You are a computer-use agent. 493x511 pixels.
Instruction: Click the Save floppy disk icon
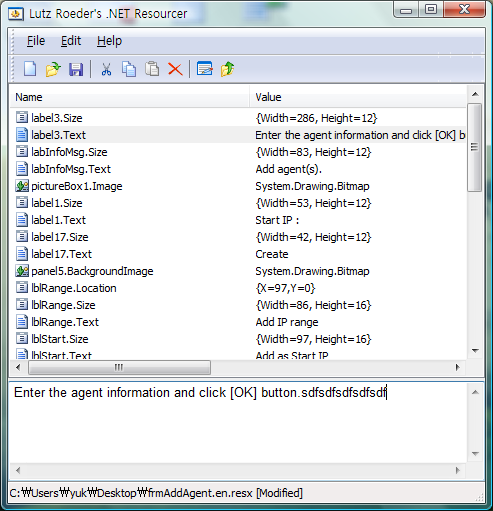pyautogui.click(x=76, y=69)
